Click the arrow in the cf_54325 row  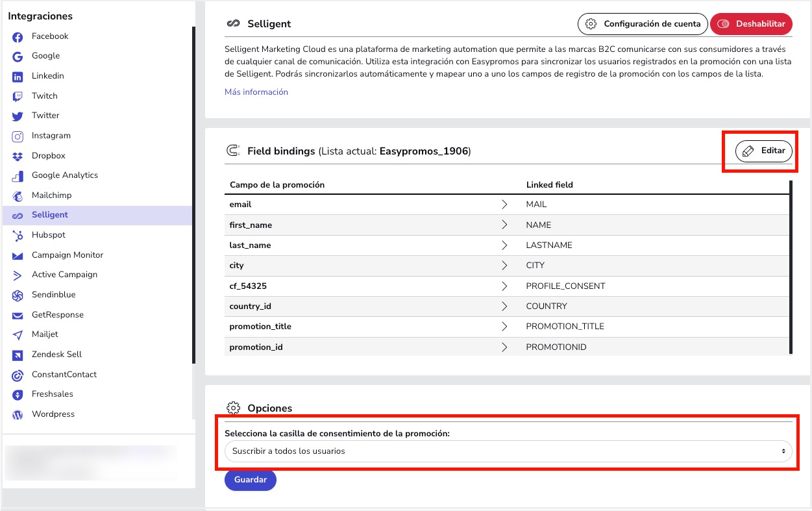[504, 286]
